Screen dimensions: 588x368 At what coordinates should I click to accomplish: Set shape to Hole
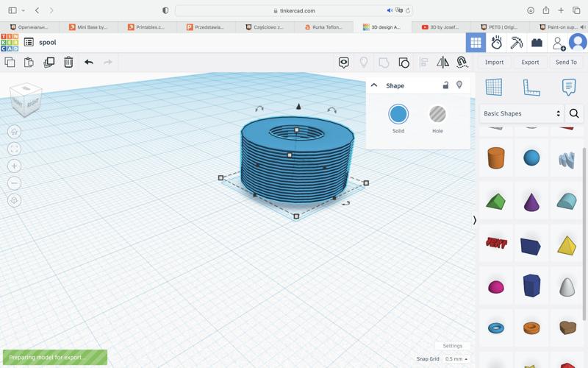pos(437,114)
